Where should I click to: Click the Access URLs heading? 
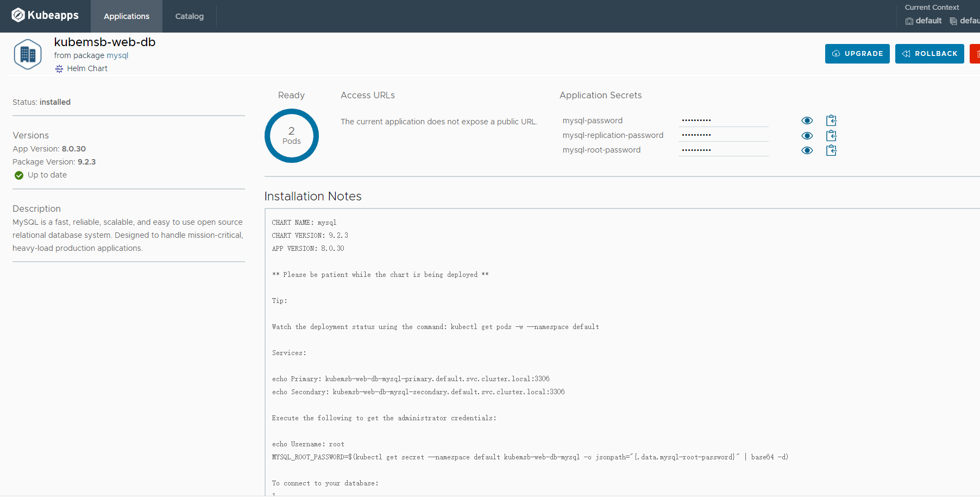coord(368,96)
